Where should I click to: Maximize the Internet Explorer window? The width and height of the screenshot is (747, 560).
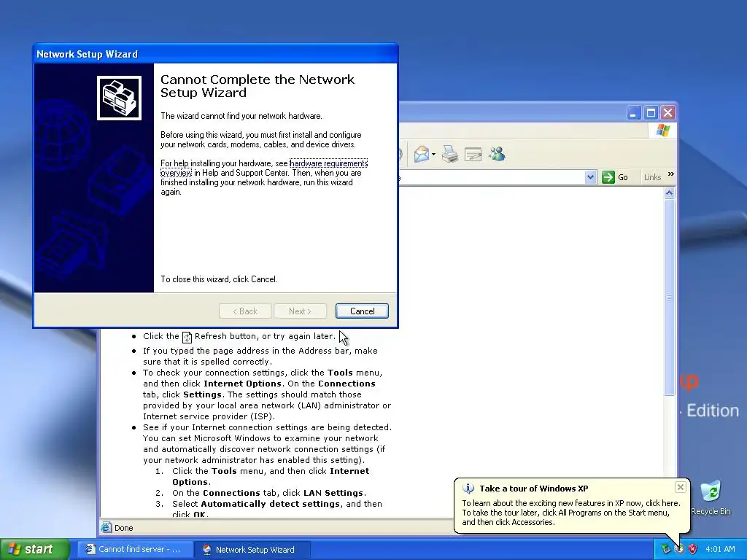(x=651, y=113)
